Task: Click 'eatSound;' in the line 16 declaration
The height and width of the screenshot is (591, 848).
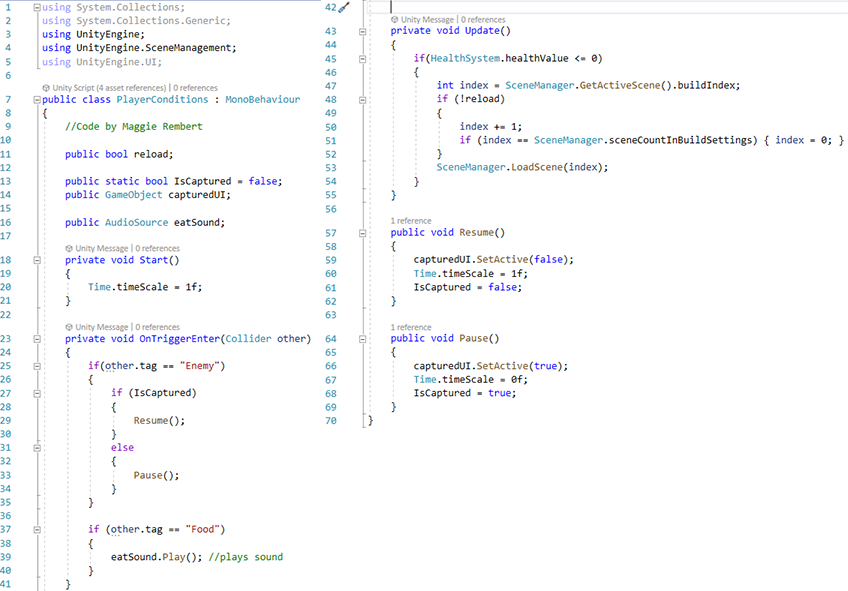Action: [200, 222]
